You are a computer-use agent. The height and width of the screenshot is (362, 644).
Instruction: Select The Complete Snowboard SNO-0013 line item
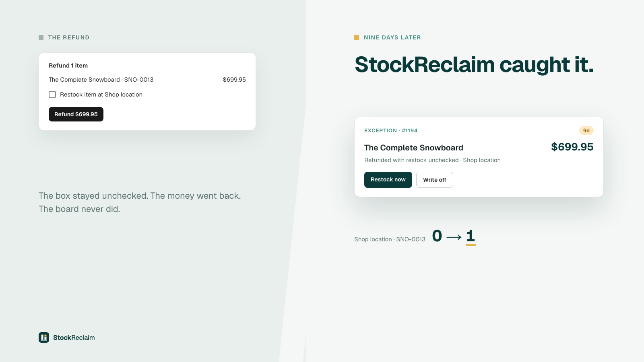(147, 80)
